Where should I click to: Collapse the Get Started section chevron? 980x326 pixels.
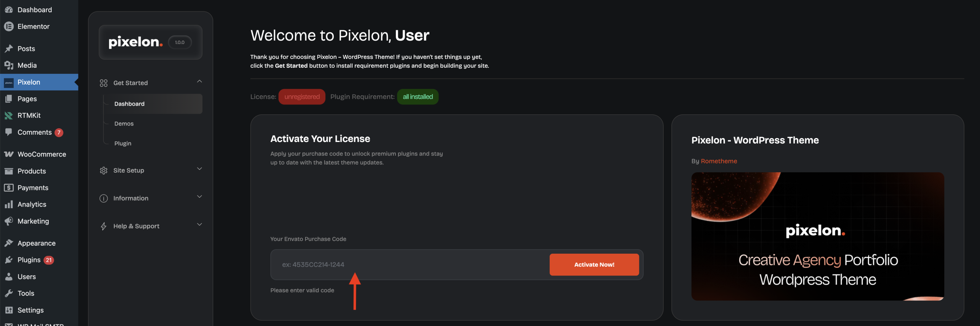click(199, 81)
